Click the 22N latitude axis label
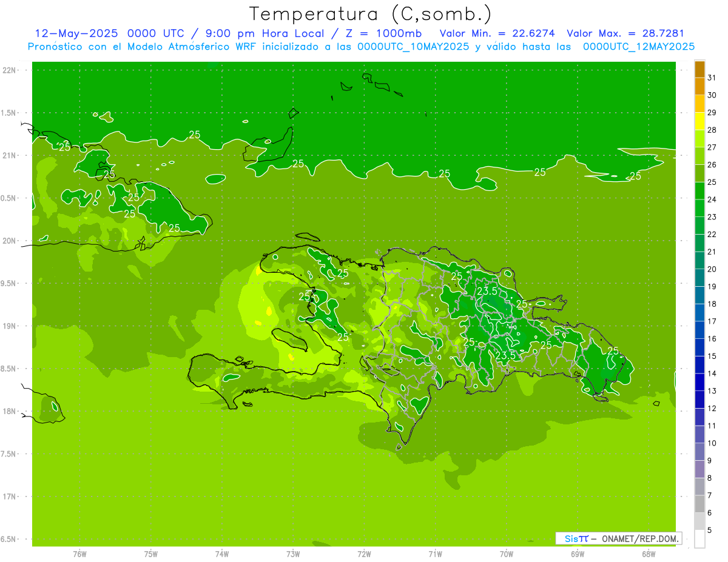 (x=9, y=70)
